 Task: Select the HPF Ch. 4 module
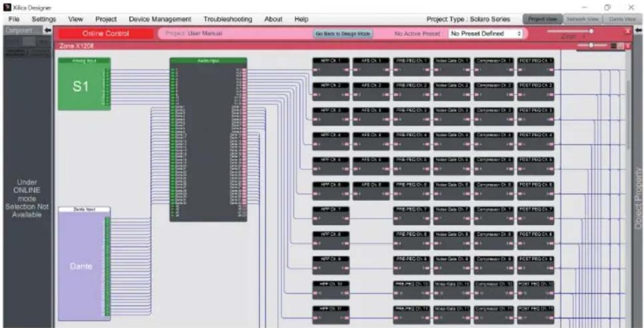tap(331, 141)
